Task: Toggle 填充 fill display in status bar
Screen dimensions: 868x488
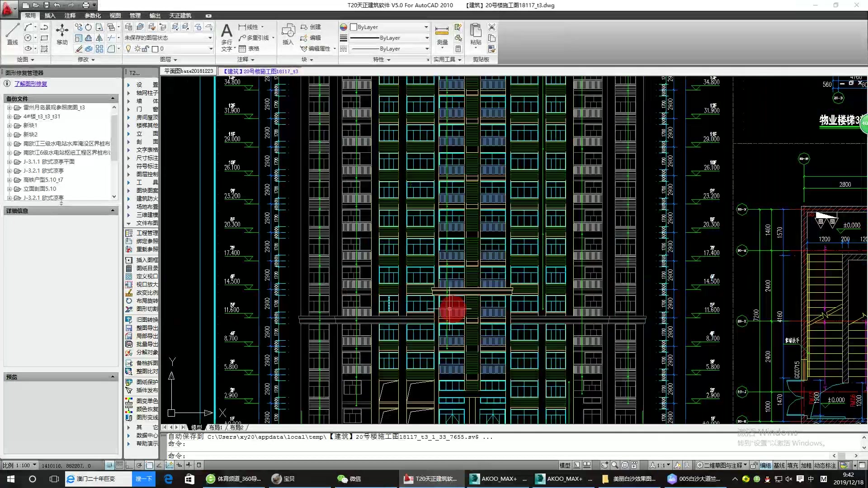Action: coord(793,465)
